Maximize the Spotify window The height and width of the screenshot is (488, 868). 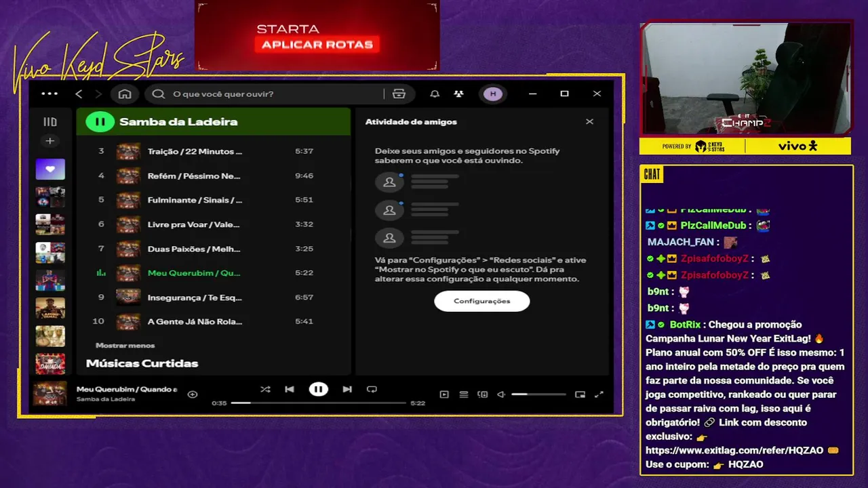click(564, 94)
